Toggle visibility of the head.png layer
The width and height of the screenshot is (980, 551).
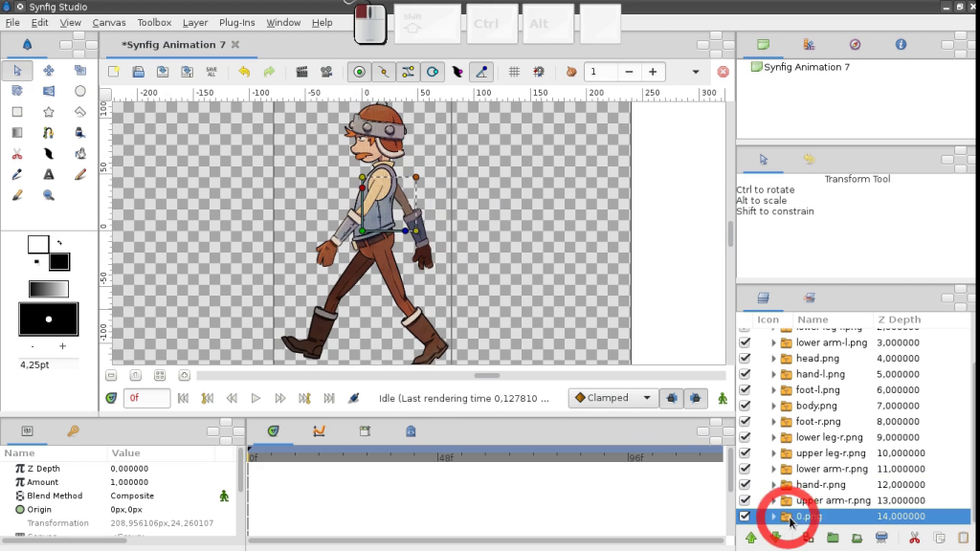[745, 358]
